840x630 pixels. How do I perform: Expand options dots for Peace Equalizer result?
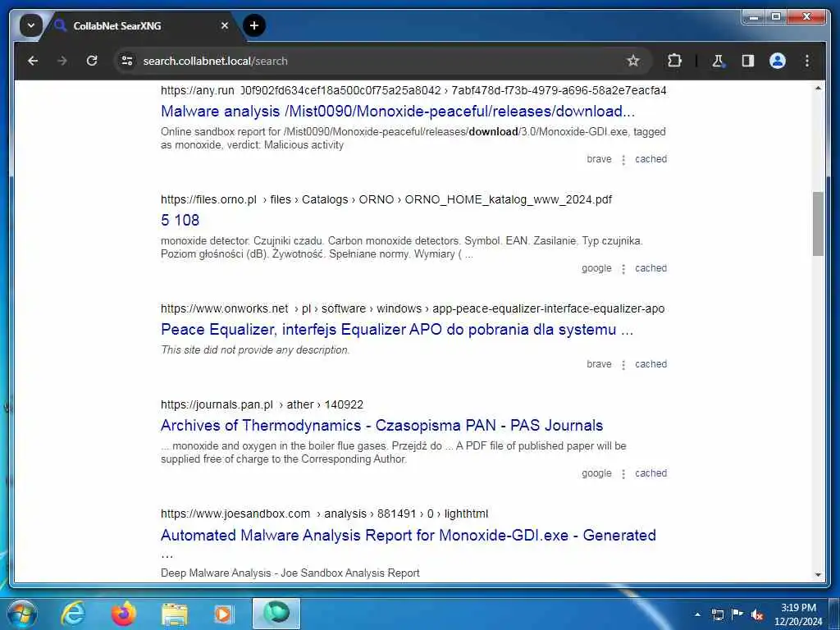623,365
